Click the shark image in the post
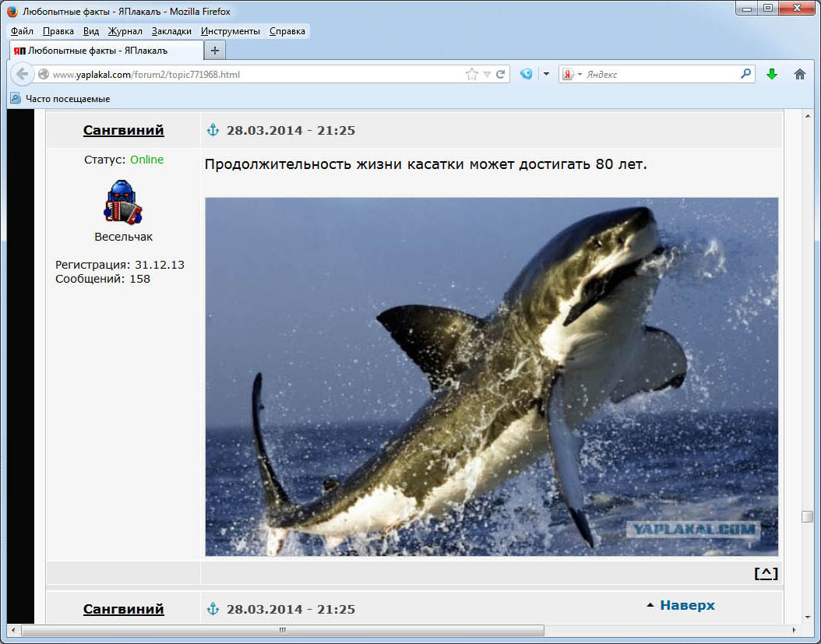 tap(491, 377)
